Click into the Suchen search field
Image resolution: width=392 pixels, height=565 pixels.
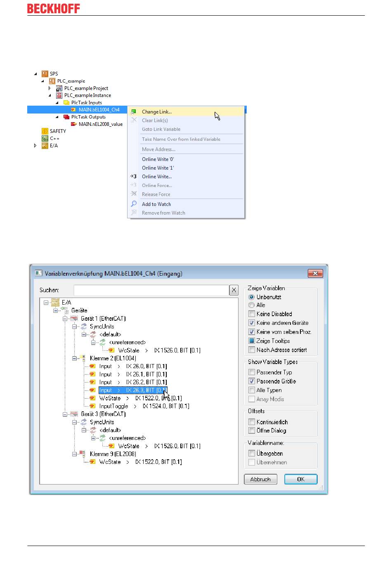tap(151, 290)
